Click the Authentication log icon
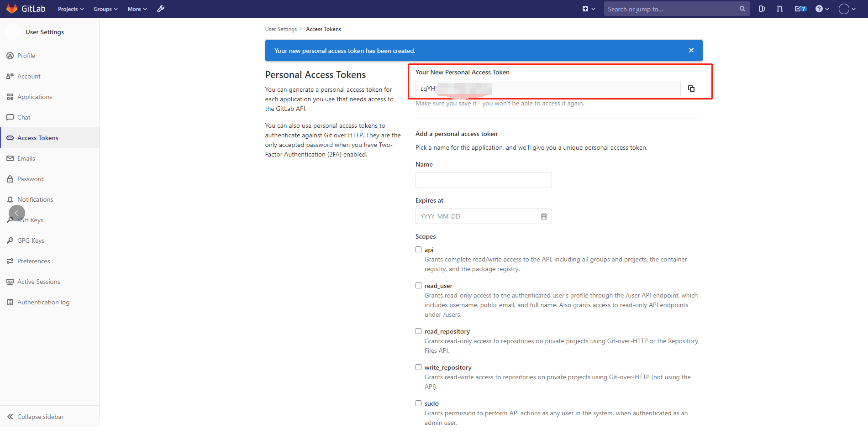The image size is (868, 439). pyautogui.click(x=10, y=302)
